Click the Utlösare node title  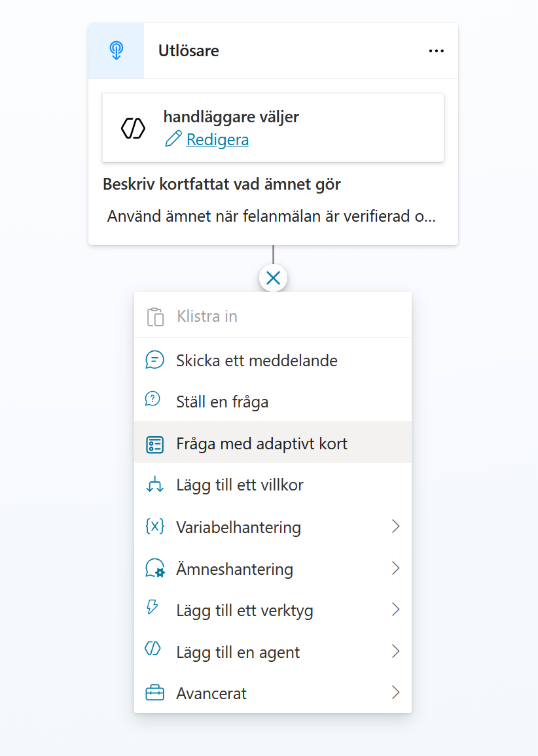[x=188, y=50]
